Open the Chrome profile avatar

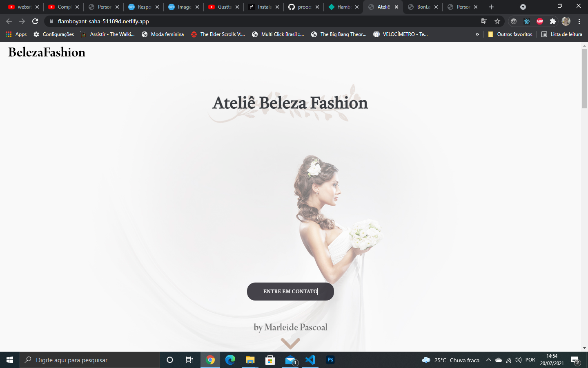tap(566, 21)
